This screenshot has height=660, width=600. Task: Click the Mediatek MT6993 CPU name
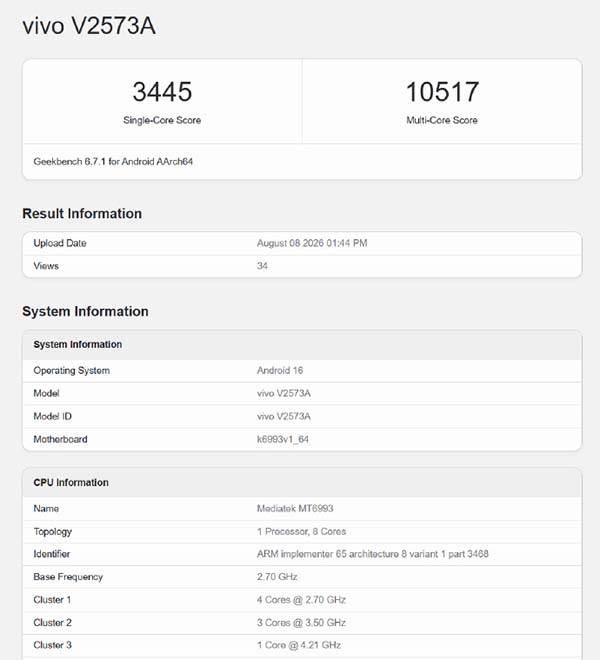click(295, 508)
